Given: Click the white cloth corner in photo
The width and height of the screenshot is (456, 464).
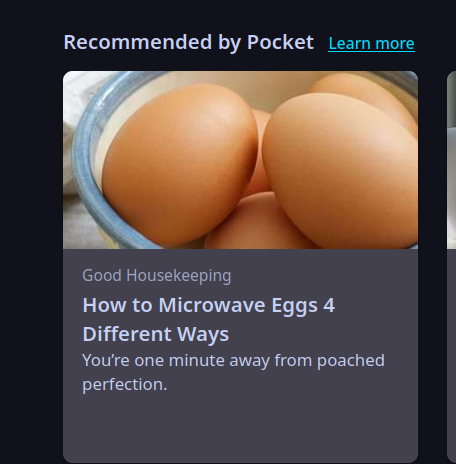Looking at the screenshot, I should (72, 97).
